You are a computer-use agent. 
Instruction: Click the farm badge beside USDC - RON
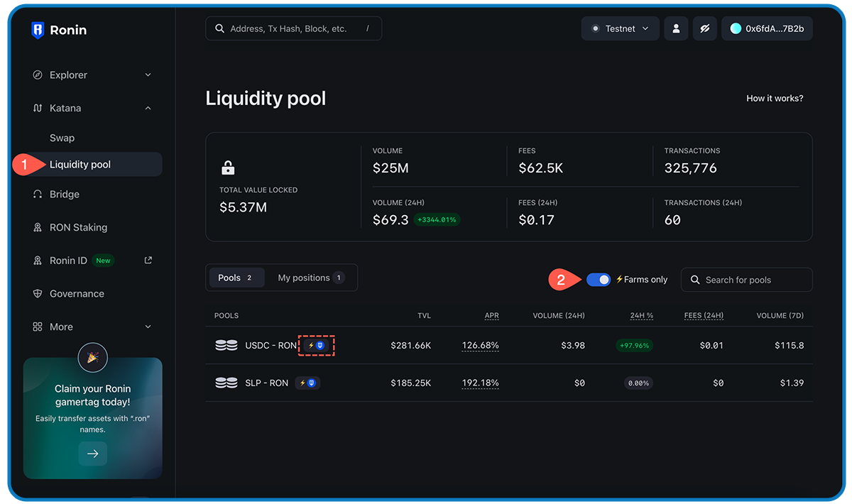click(316, 345)
